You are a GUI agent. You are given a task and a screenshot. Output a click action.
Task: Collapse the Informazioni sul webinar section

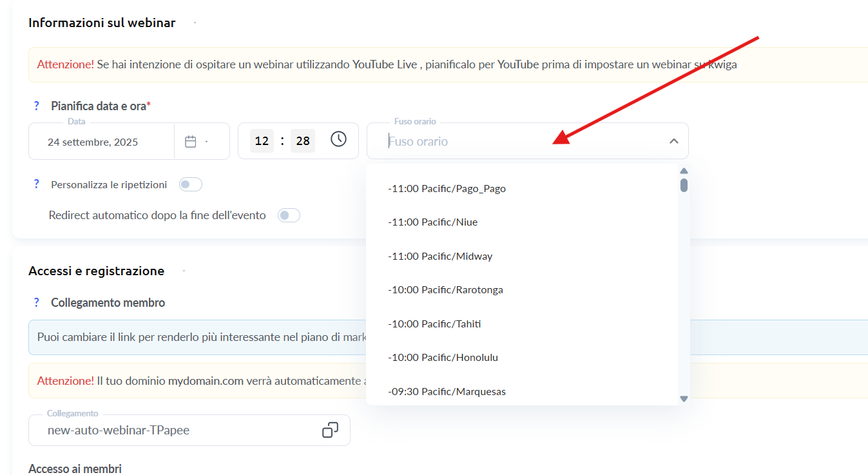pyautogui.click(x=195, y=23)
